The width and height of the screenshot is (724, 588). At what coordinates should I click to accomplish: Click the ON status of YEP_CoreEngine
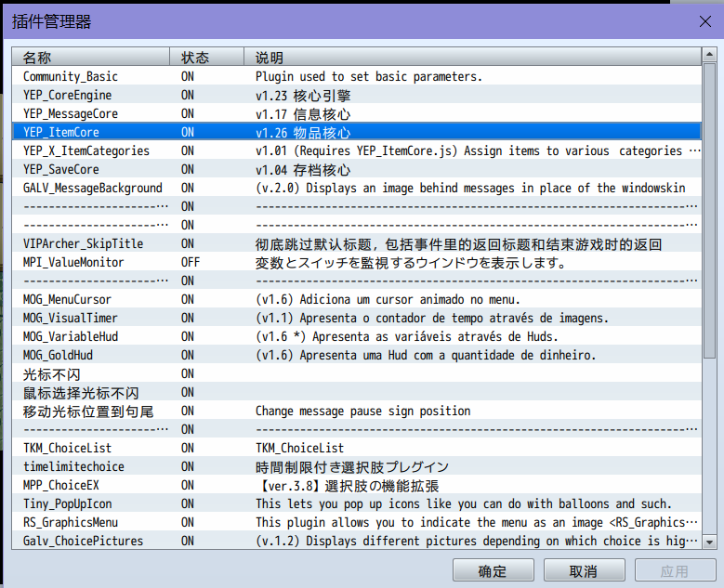pyautogui.click(x=188, y=95)
